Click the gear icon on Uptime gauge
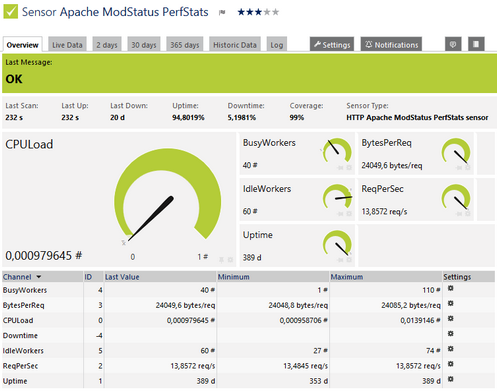 pyautogui.click(x=349, y=260)
